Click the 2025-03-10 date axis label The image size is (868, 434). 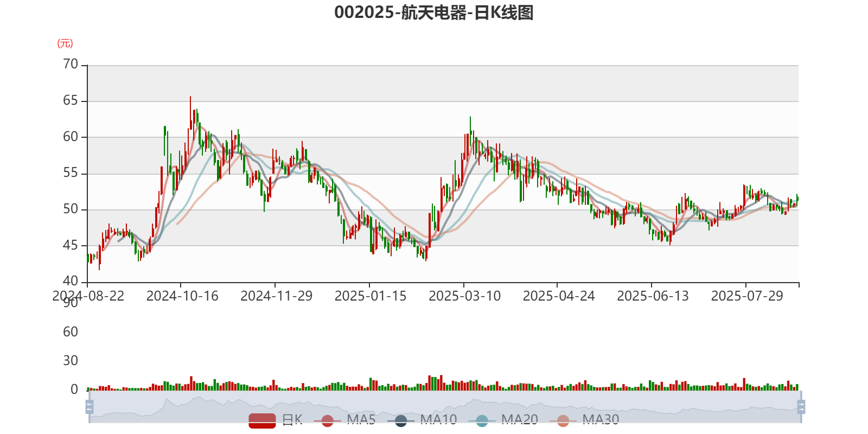(x=465, y=296)
